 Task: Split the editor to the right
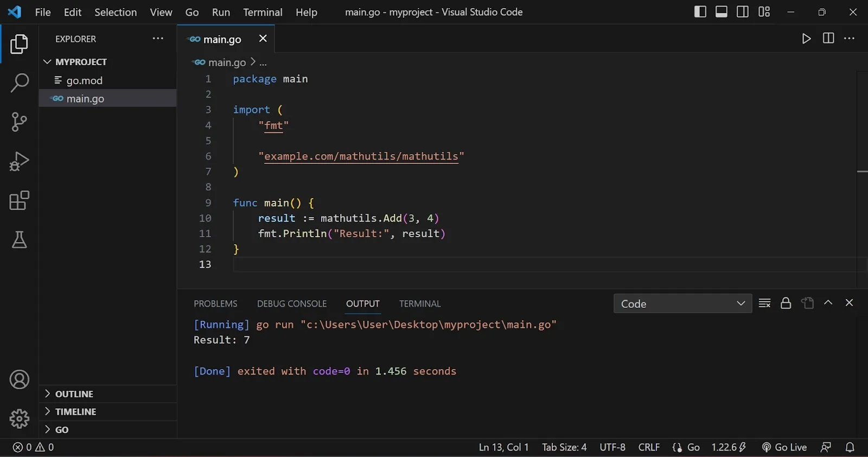tap(828, 38)
